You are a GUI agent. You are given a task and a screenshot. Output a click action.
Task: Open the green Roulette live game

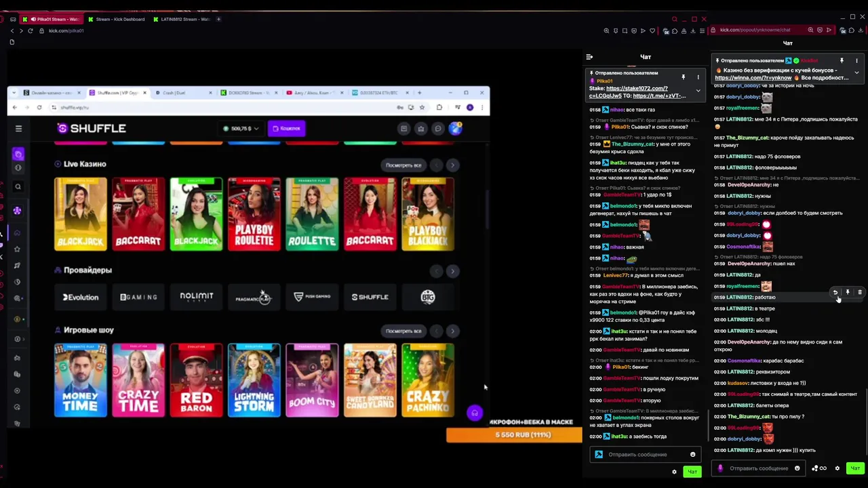coord(312,214)
